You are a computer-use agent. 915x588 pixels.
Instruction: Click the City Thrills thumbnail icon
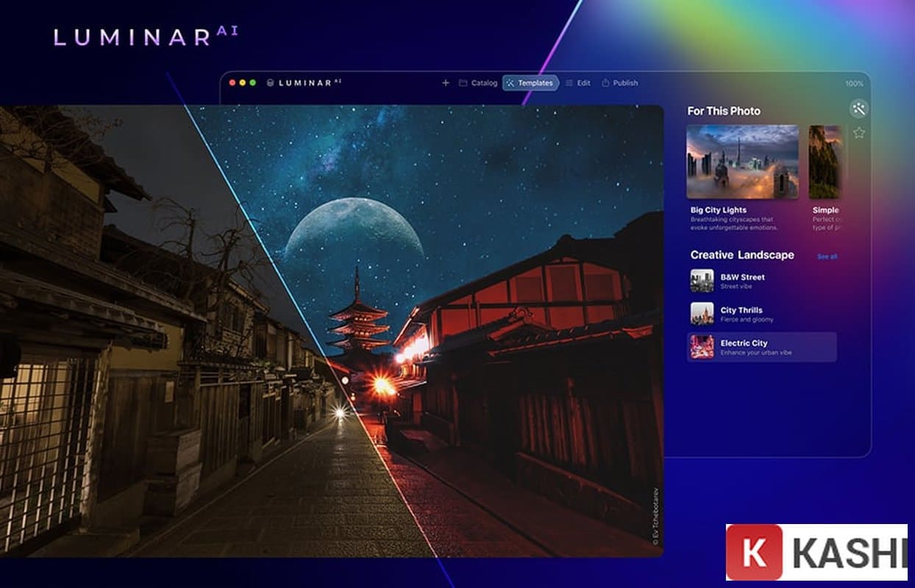(702, 314)
